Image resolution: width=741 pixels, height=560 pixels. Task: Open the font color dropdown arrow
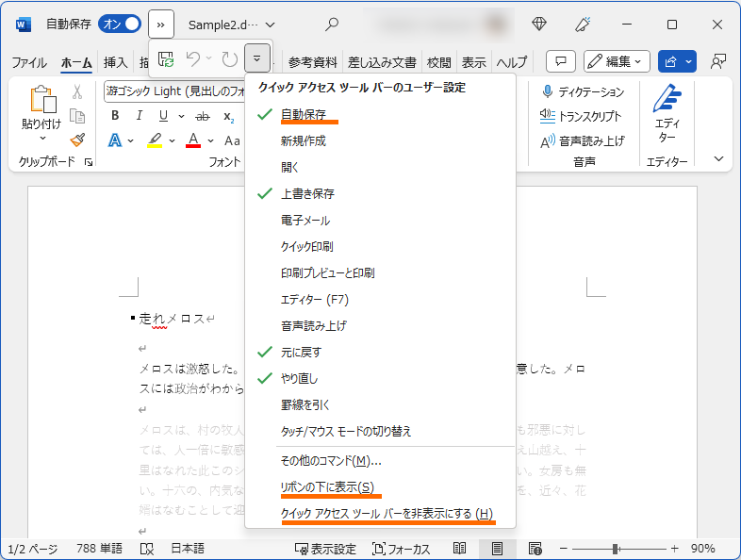(x=211, y=140)
